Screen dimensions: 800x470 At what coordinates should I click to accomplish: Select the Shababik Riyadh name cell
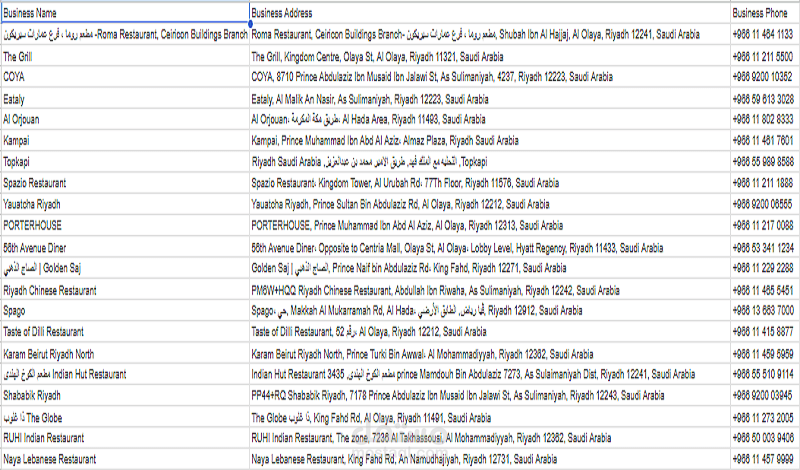[x=125, y=395]
